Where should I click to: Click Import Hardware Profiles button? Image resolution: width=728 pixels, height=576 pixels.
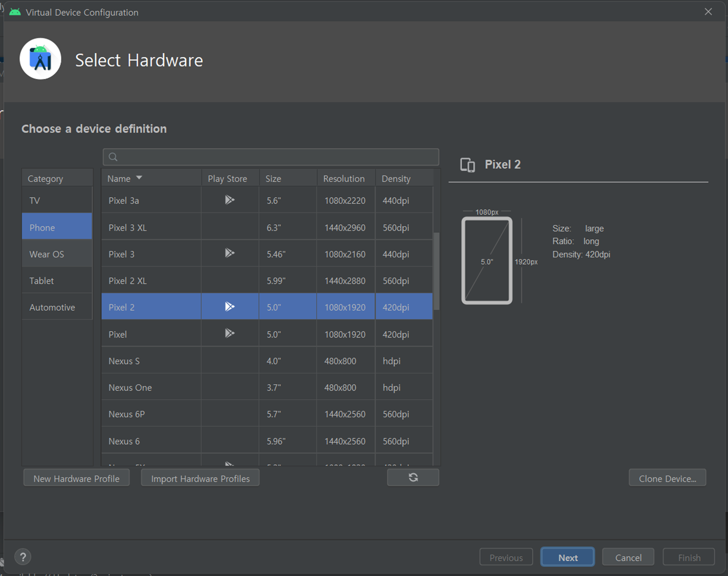pos(200,478)
